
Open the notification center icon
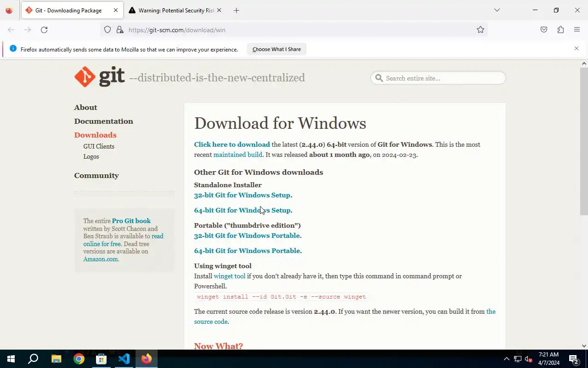tap(574, 359)
